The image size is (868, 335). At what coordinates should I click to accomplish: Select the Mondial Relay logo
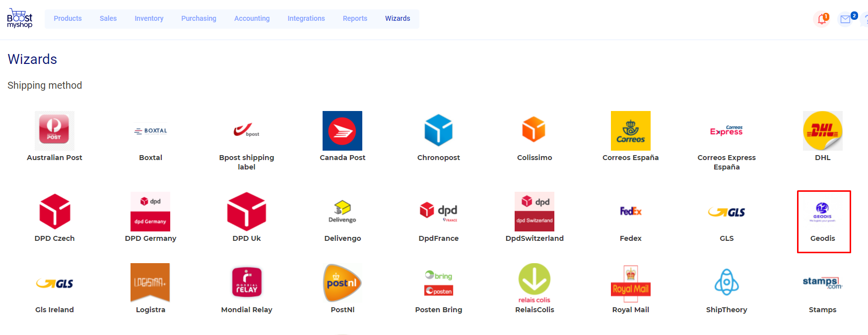[247, 283]
